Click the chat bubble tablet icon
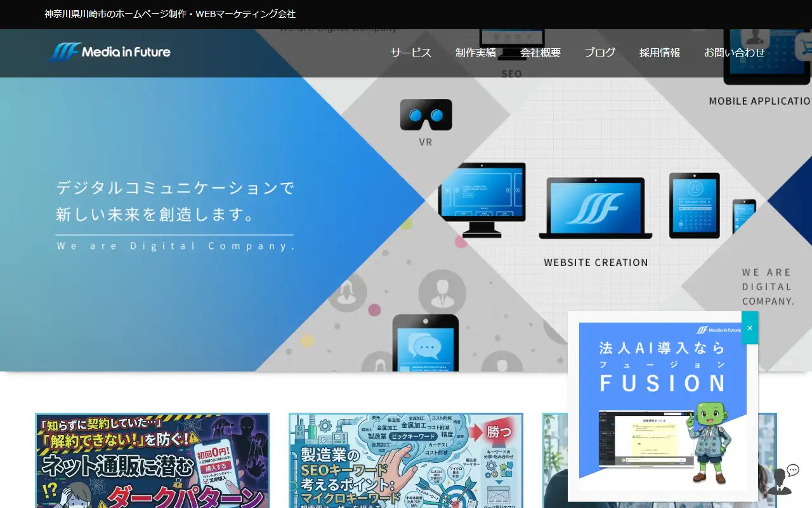Viewport: 812px width, 508px height. coord(425,343)
